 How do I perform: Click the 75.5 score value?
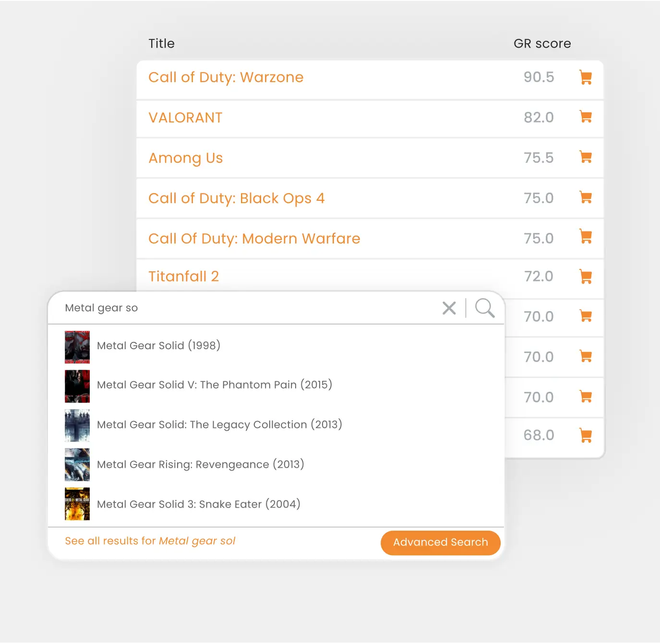pos(539,158)
